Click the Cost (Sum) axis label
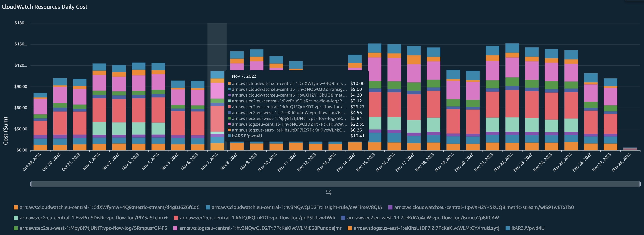The width and height of the screenshot is (644, 235). click(6, 130)
